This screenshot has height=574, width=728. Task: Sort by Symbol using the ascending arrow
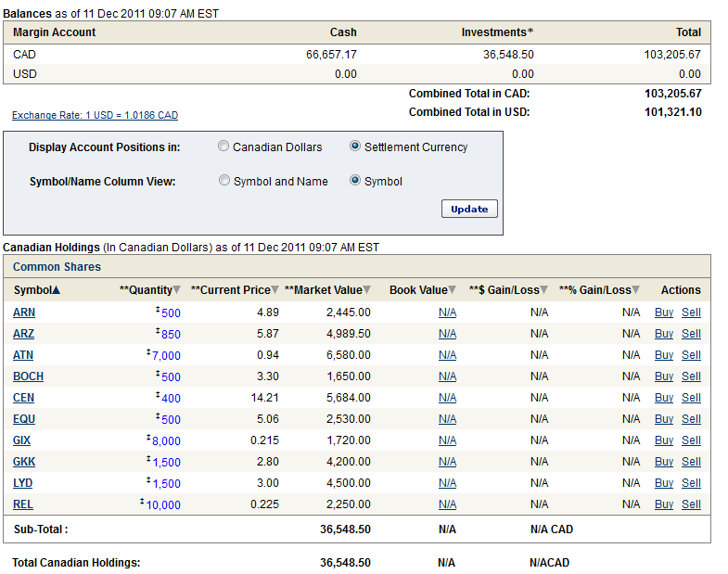point(57,290)
